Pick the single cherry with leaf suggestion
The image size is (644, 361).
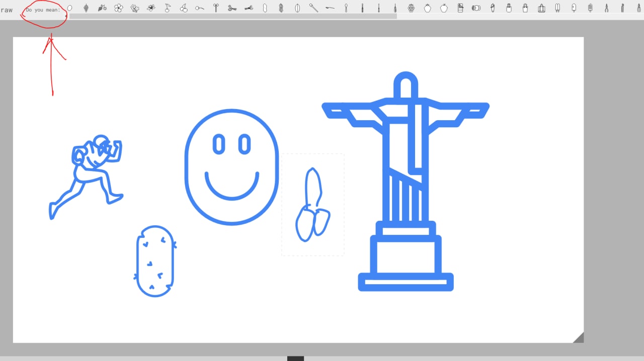point(168,8)
